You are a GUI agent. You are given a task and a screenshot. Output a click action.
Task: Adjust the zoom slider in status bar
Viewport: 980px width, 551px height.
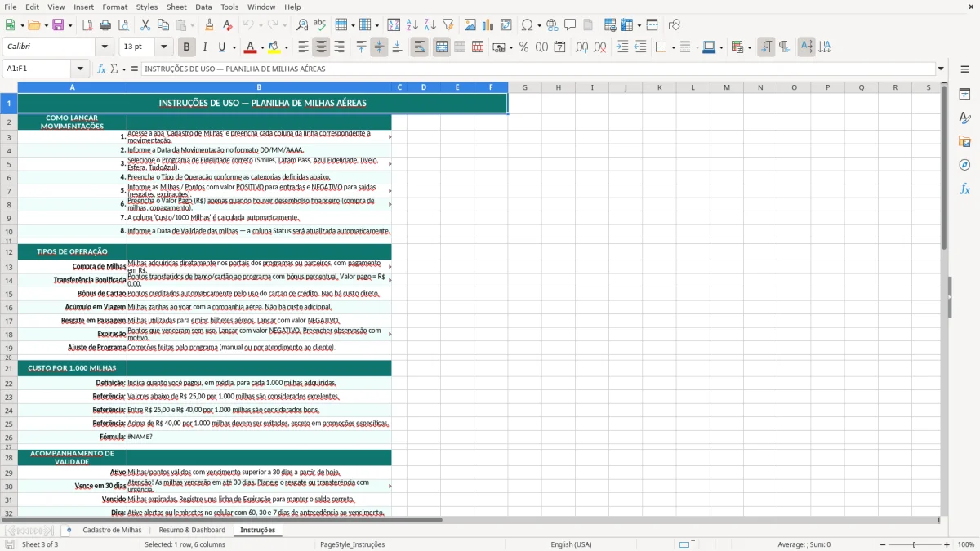[x=914, y=544]
